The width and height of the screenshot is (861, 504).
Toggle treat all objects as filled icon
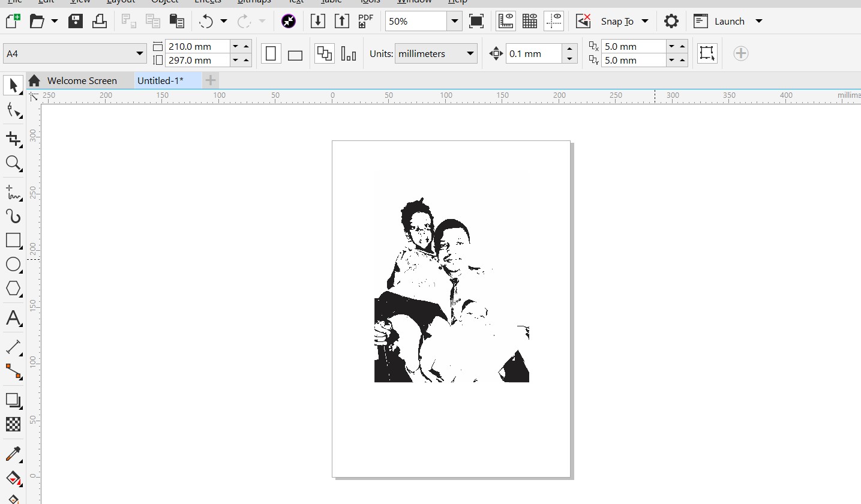click(x=707, y=53)
